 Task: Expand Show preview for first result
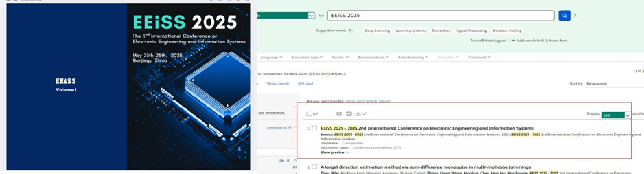click(x=335, y=152)
